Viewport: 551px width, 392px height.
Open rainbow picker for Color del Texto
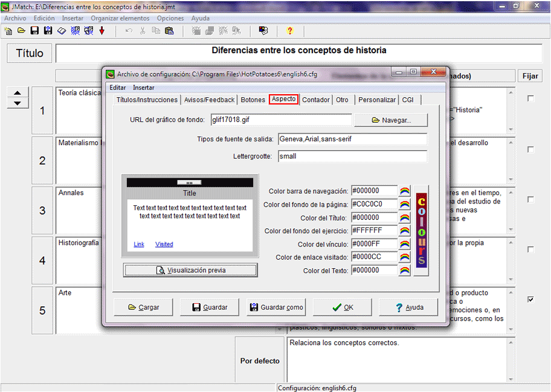click(x=405, y=271)
